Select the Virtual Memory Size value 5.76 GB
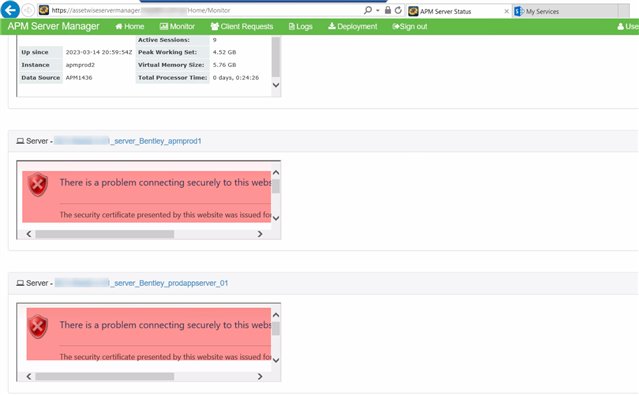Viewport: 639px width, 395px height. click(225, 65)
